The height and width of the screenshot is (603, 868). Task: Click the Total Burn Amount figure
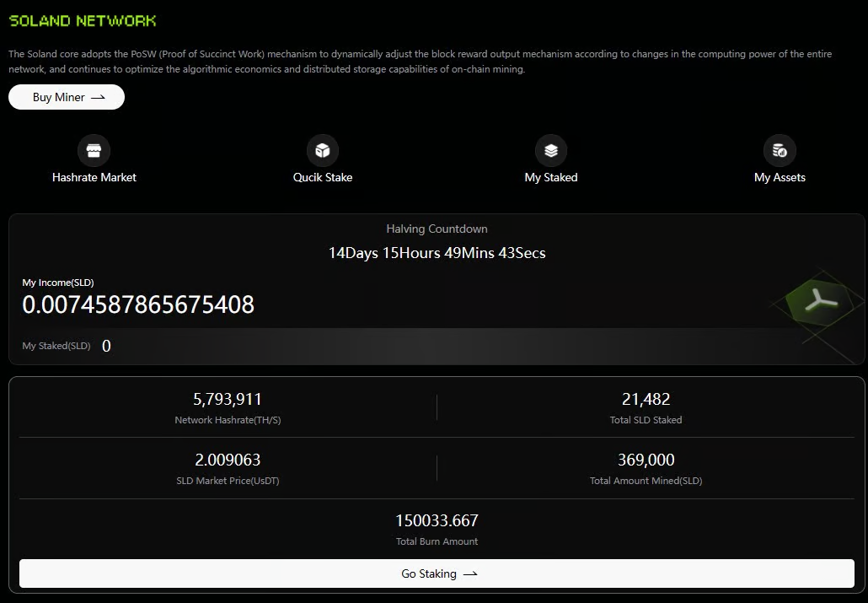437,521
